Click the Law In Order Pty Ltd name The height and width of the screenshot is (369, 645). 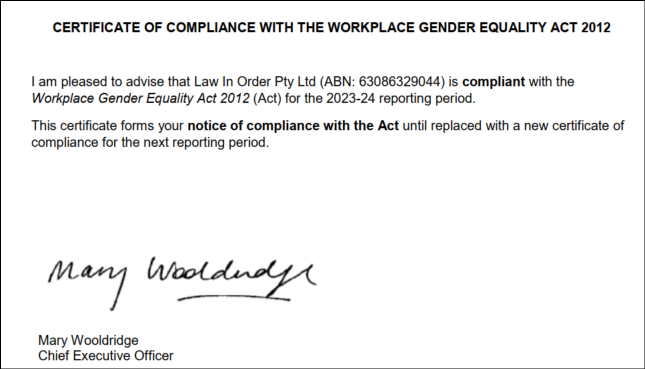255,82
